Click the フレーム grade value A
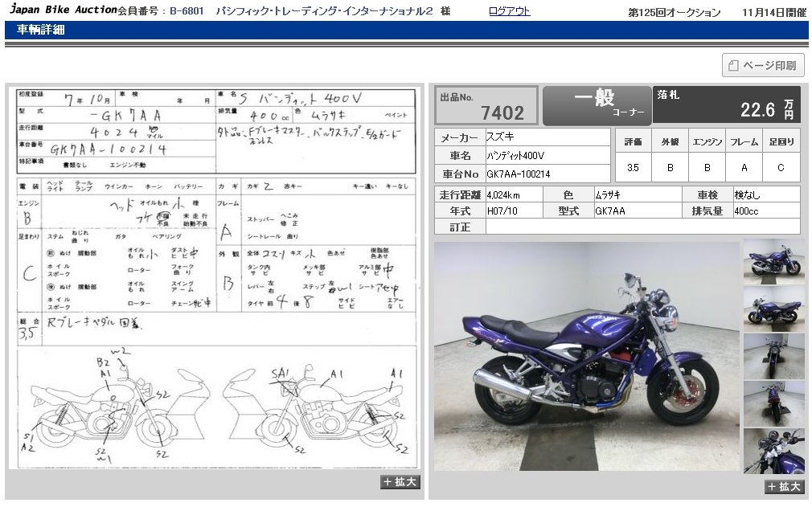Image resolution: width=812 pixels, height=507 pixels. pos(744,168)
